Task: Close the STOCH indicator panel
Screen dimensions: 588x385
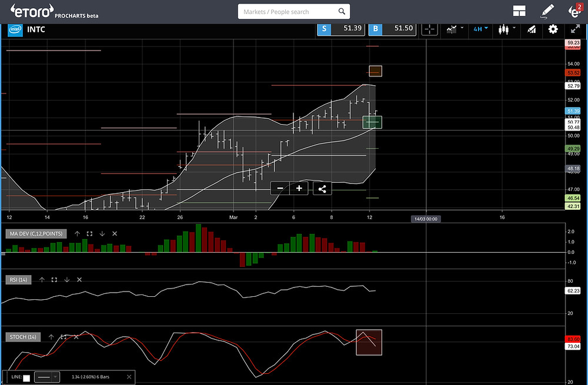Action: tap(76, 337)
